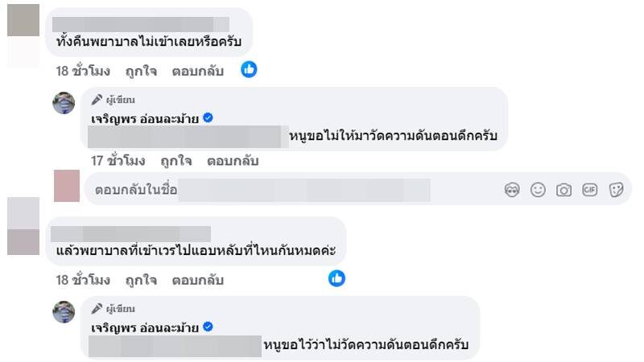Click the avatar-sticker icon in the reply box
Viewport: 644px width, 362px height.
coord(512,190)
